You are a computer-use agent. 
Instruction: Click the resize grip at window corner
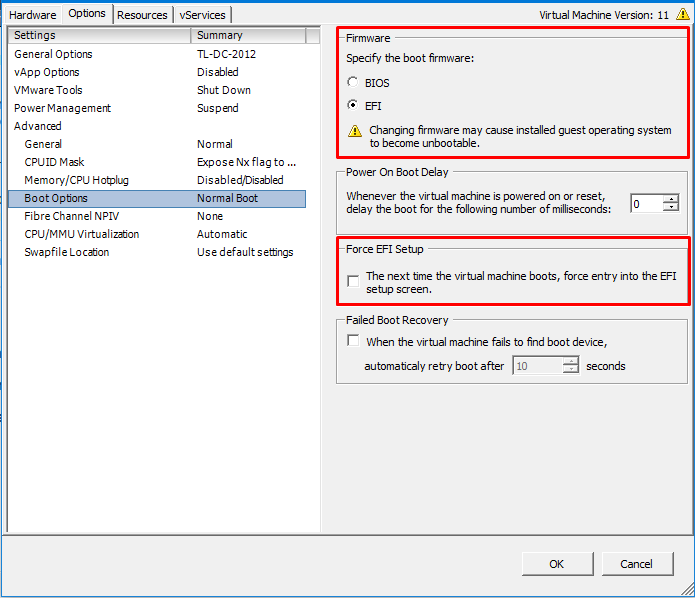point(688,590)
